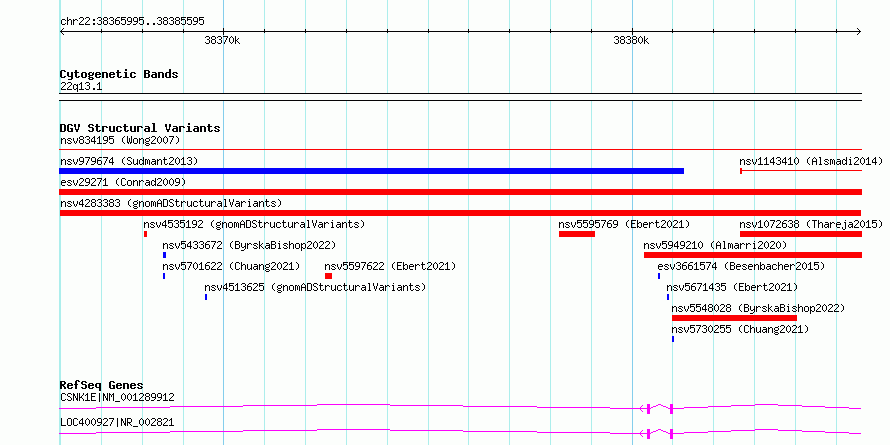This screenshot has width=890, height=445.
Task: Click the RefSeq Genes track title
Action: [102, 385]
